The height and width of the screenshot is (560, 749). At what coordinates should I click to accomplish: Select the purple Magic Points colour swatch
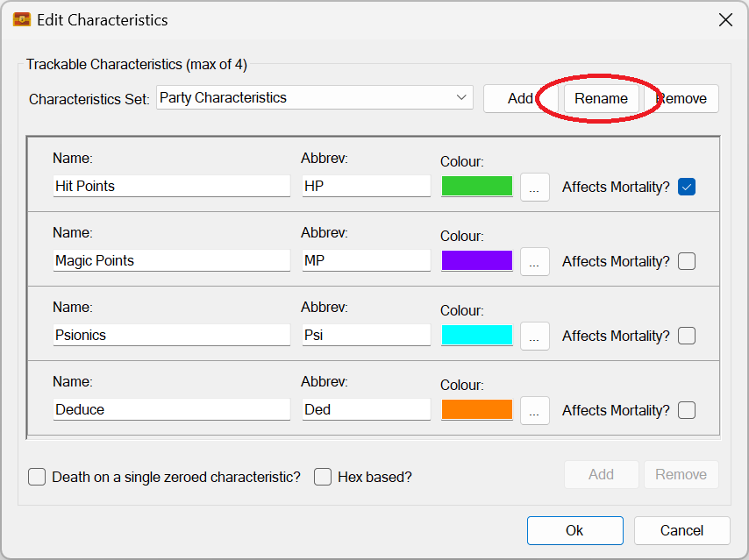click(x=477, y=260)
